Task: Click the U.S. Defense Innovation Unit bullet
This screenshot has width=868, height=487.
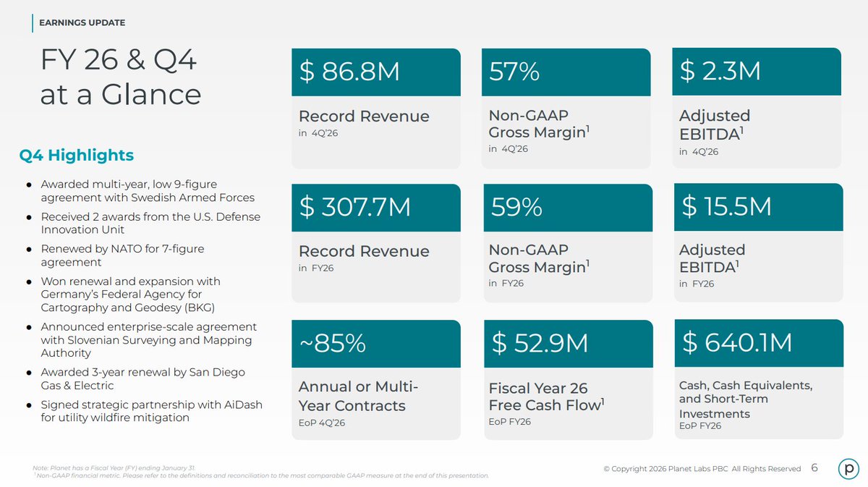Action: click(150, 223)
